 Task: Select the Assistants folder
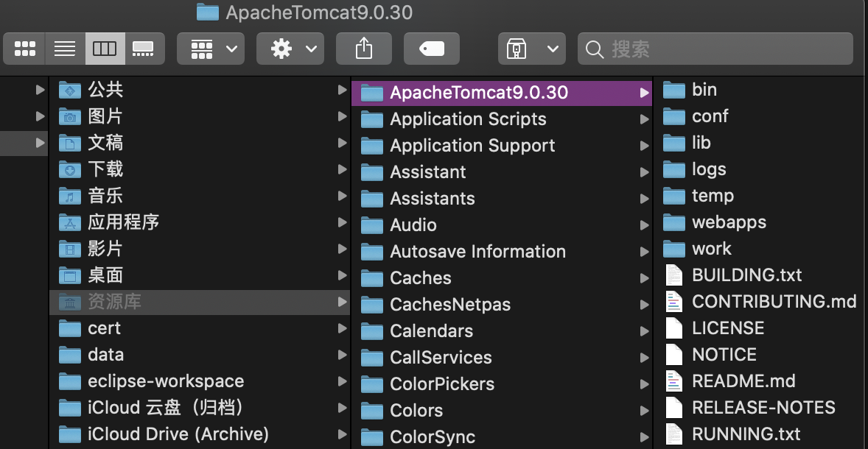[502, 199]
